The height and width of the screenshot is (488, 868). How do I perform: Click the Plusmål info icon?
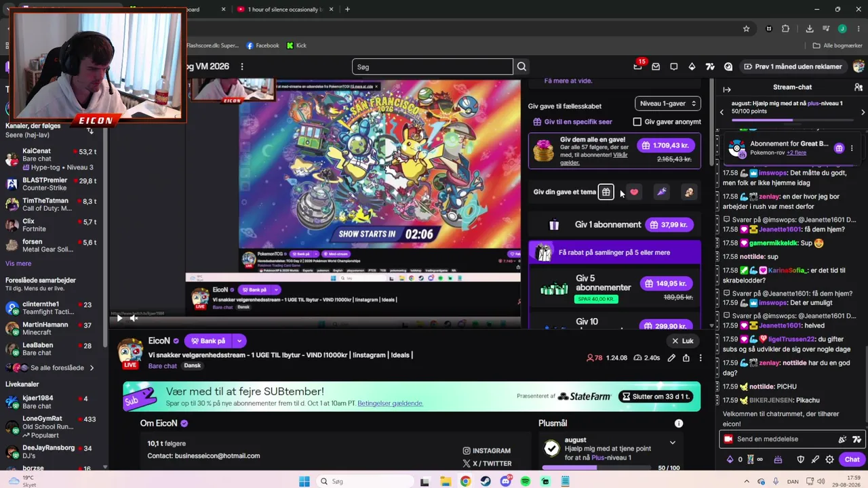679,424
